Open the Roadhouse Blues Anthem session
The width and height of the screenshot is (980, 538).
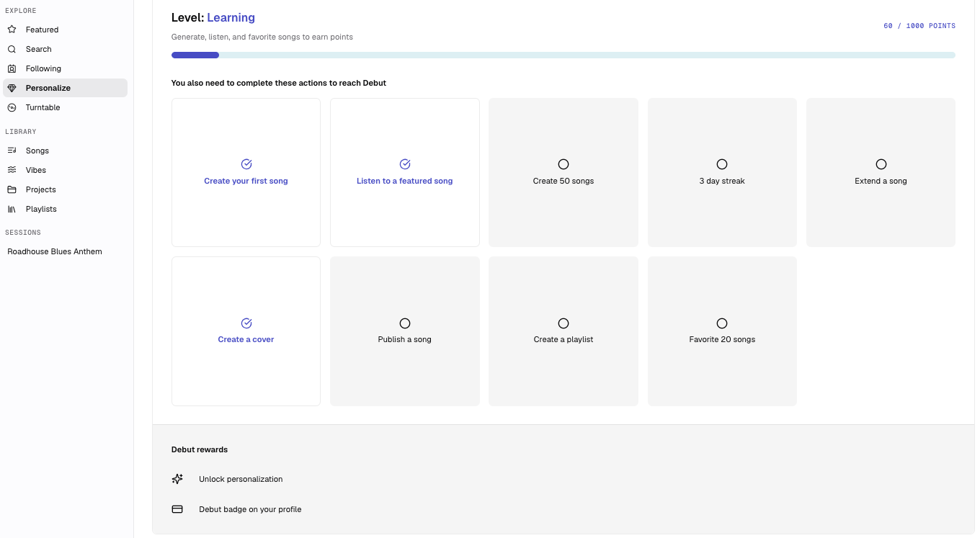point(55,251)
